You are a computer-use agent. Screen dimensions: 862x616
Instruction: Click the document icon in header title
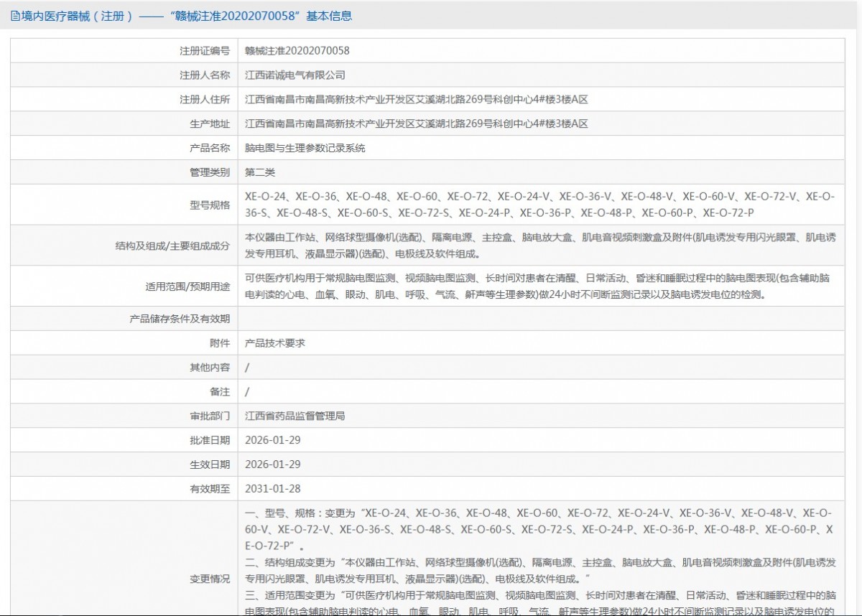14,16
